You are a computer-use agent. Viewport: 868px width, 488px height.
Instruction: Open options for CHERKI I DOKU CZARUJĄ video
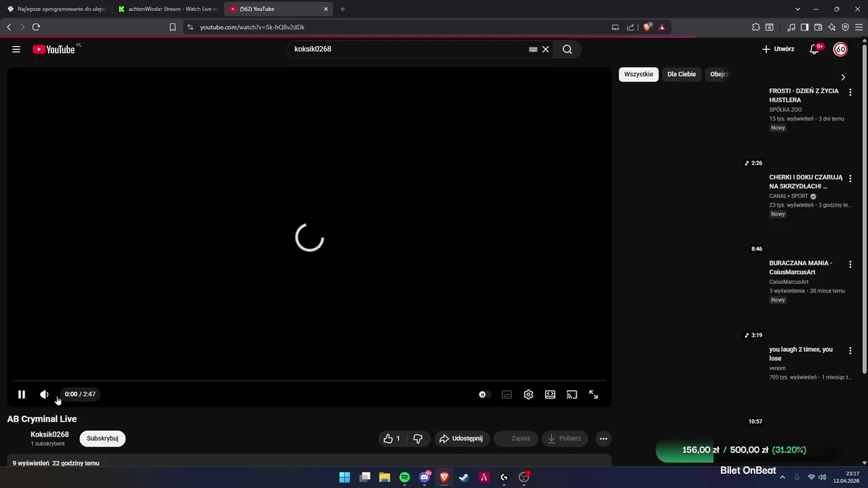click(850, 178)
